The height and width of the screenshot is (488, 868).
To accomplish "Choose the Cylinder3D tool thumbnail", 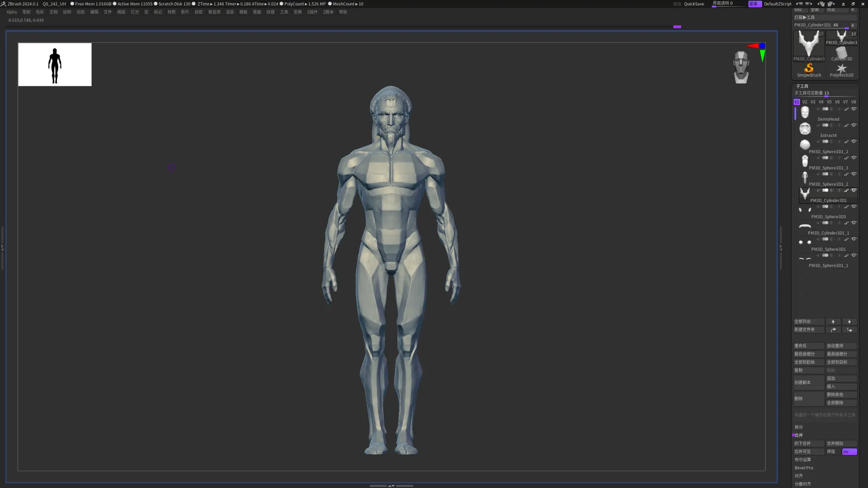I will pos(841,53).
